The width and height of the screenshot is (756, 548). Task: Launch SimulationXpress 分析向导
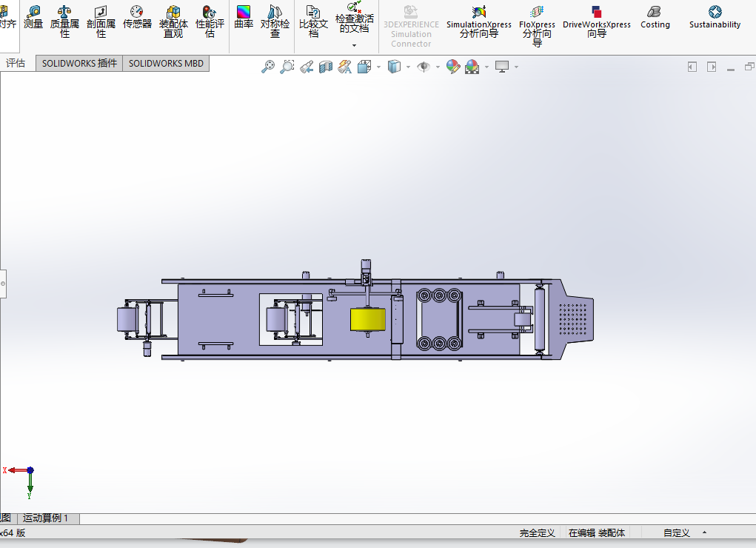(479, 21)
